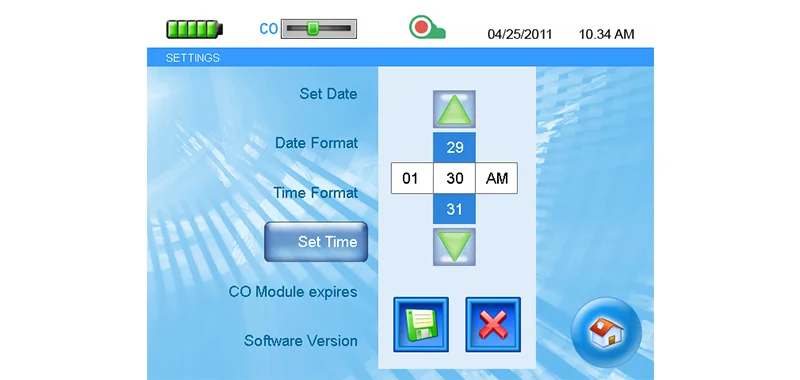
Task: Cancel changes with the red X icon
Action: pos(493,325)
